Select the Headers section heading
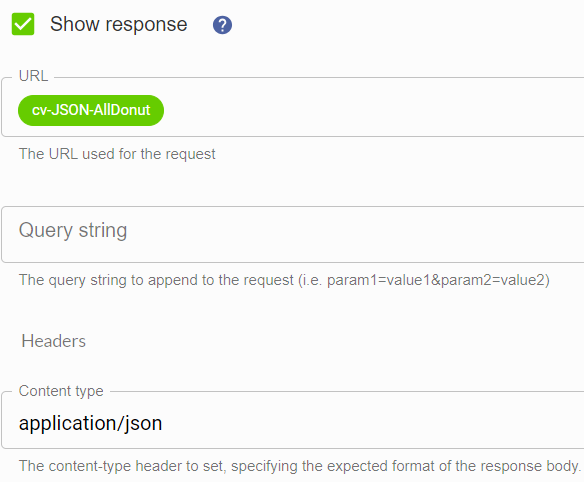 pyautogui.click(x=54, y=341)
